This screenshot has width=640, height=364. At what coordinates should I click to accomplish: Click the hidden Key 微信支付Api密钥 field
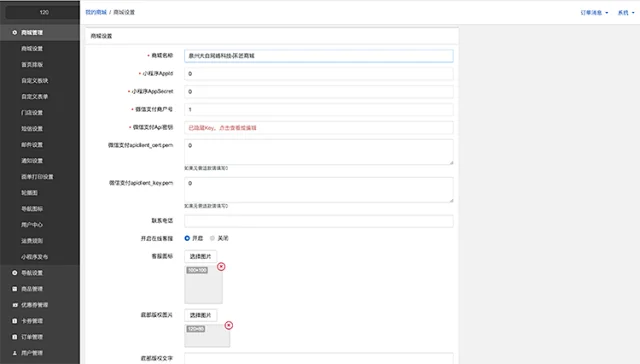click(318, 128)
